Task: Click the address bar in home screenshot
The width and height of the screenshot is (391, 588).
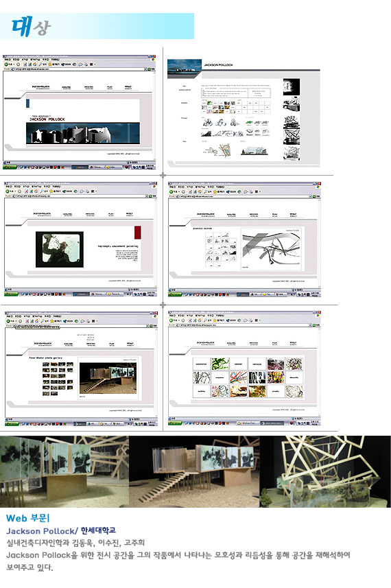Action: (79, 69)
